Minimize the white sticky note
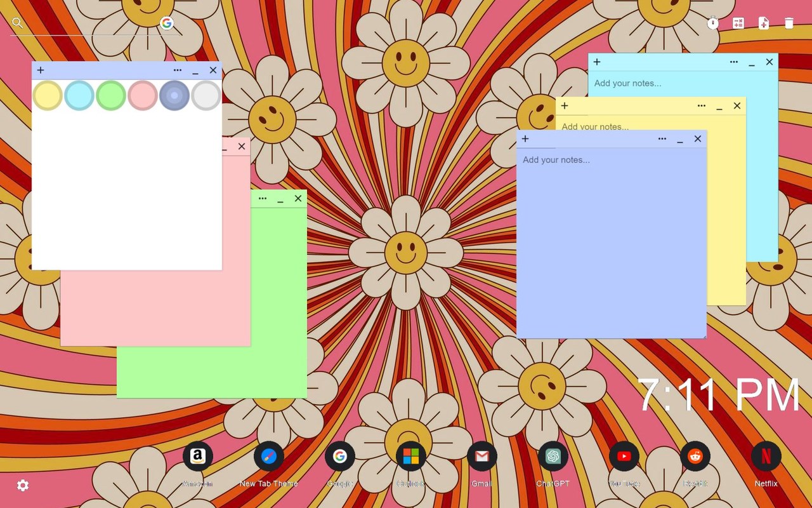Image resolution: width=812 pixels, height=508 pixels. tap(195, 71)
